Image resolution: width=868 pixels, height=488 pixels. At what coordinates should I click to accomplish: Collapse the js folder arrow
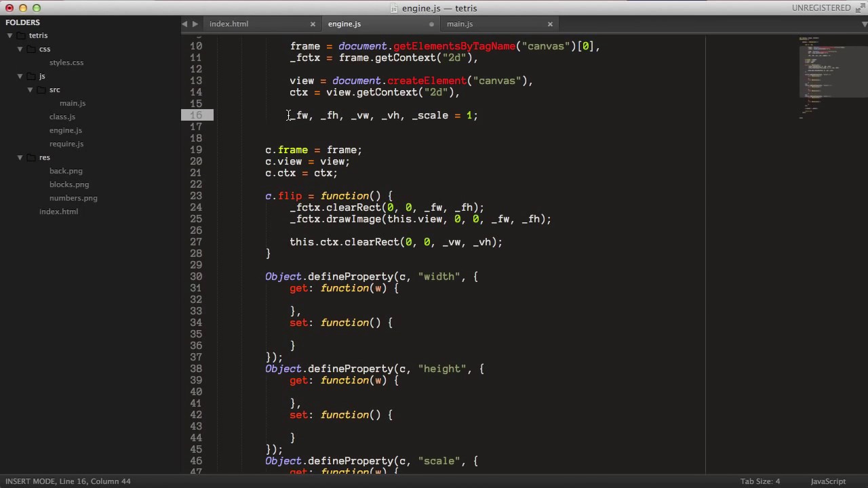[20, 76]
